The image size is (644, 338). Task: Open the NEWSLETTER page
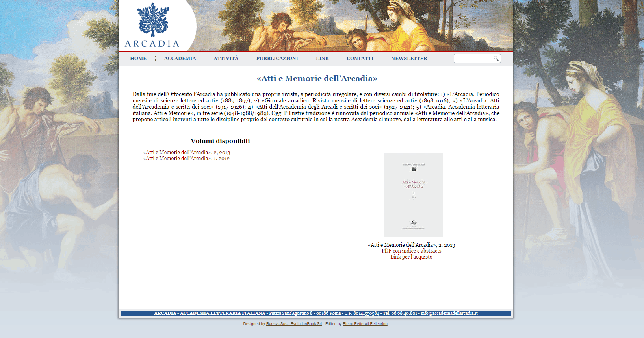click(x=409, y=58)
